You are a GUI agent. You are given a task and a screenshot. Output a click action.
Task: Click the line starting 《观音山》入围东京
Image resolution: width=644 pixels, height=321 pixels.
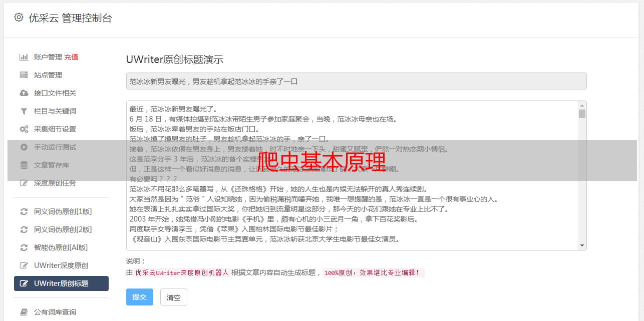pos(264,239)
